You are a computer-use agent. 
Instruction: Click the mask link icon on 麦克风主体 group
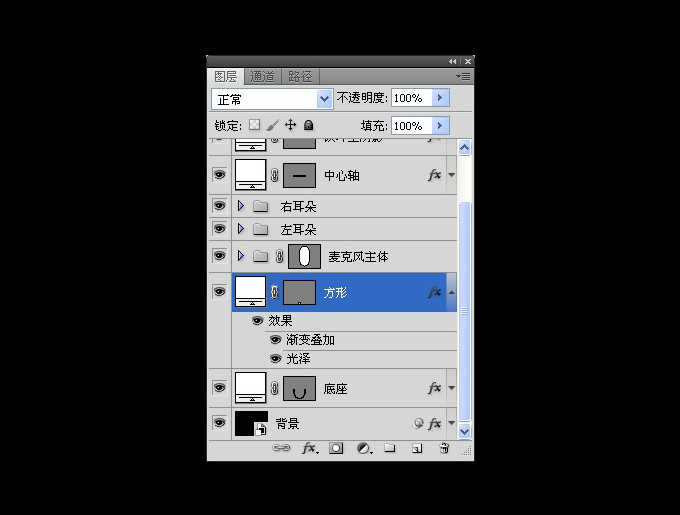click(280, 256)
